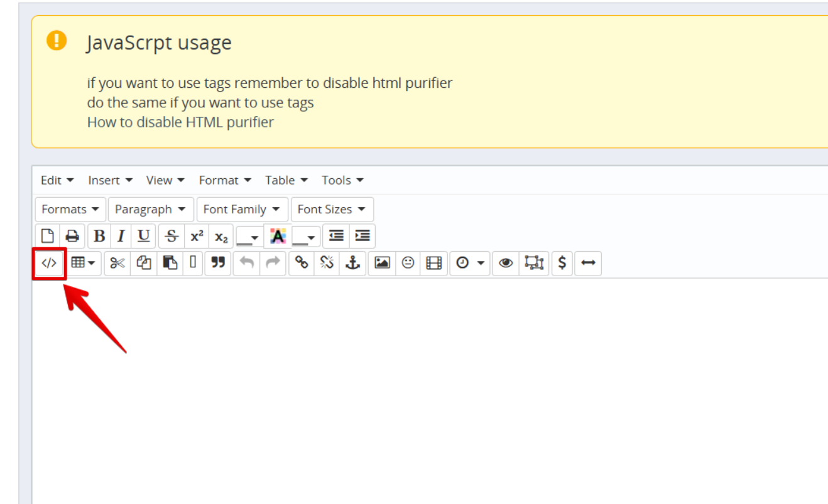Toggle superscript formatting
The width and height of the screenshot is (828, 504).
coord(197,236)
